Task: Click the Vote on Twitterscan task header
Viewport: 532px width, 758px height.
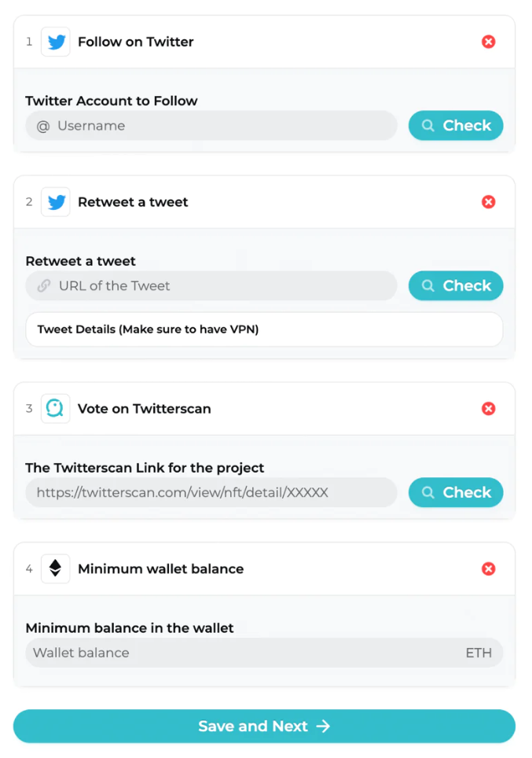Action: 264,409
